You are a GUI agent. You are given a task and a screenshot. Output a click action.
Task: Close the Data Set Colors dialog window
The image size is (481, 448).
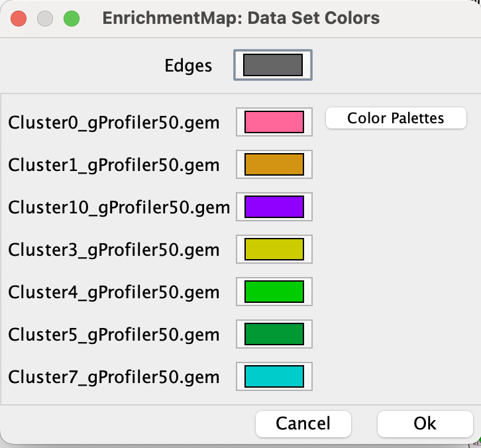19,19
